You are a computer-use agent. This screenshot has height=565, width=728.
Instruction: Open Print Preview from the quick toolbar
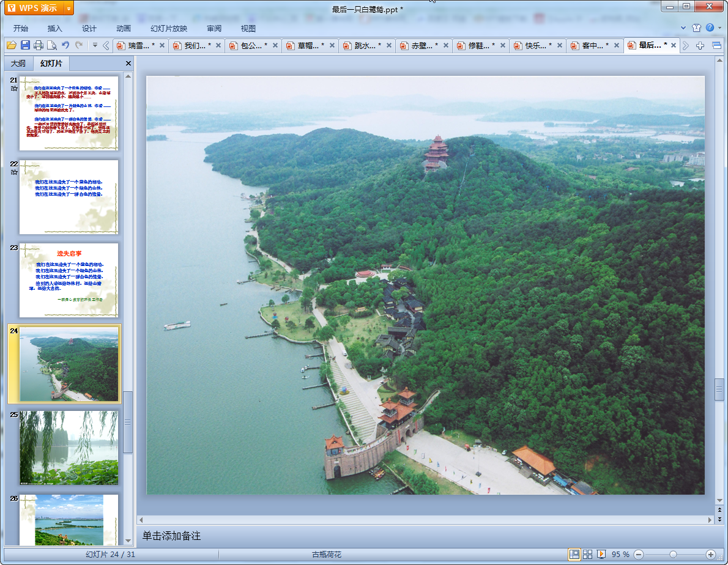52,45
